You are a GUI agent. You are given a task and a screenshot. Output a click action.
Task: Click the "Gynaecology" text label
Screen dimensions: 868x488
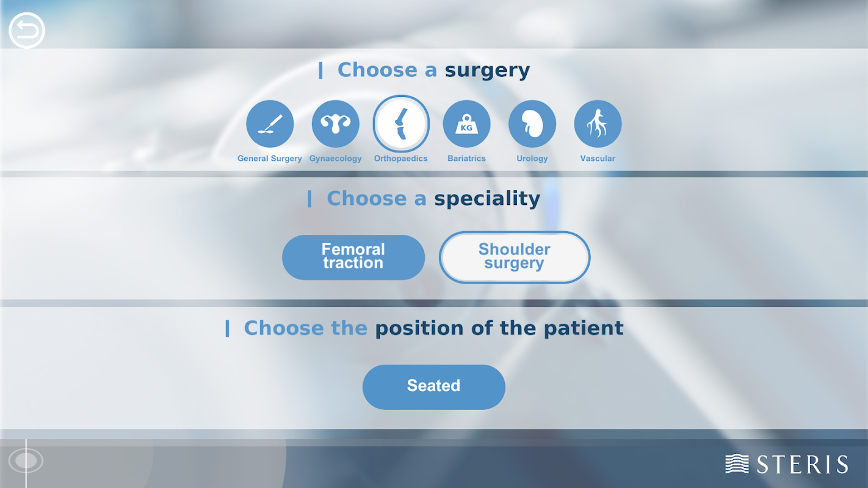(335, 159)
